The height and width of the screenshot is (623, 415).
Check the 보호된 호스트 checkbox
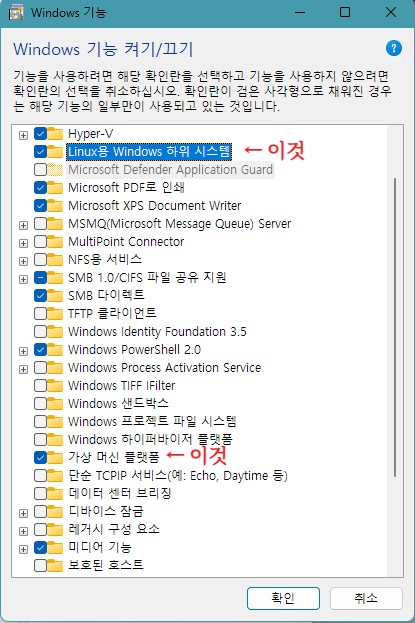[x=41, y=565]
